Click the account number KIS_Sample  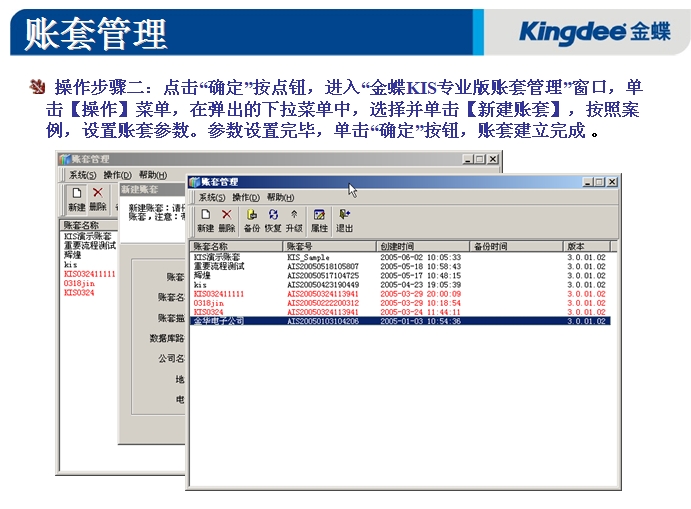pos(308,257)
